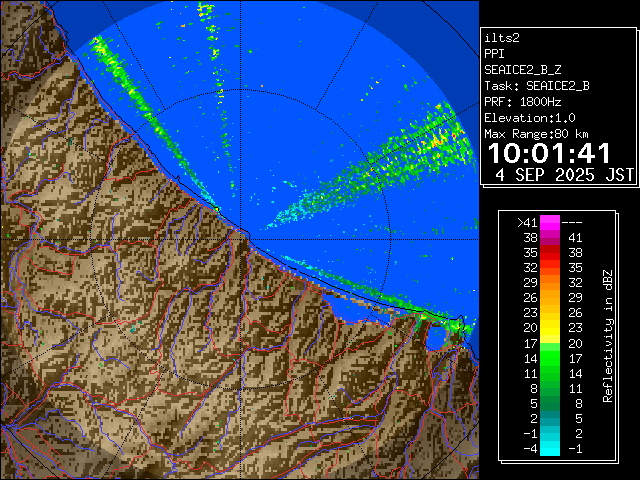640x480 pixels.
Task: Select the Task: SEAICE2_B line
Action: tap(536, 86)
